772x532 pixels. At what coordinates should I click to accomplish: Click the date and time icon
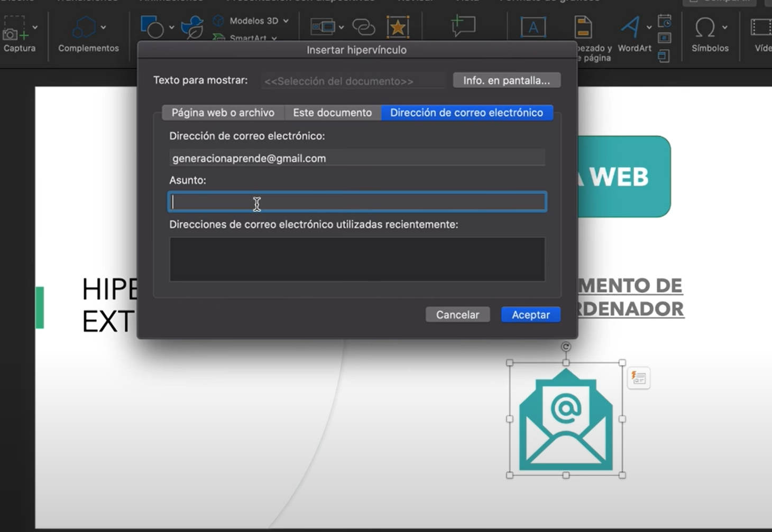pos(665,22)
